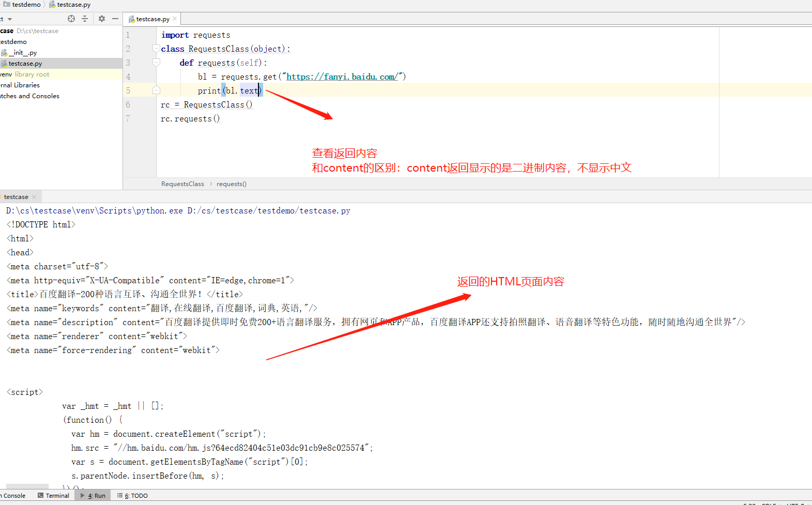Click meta name="renderer" output line
The height and width of the screenshot is (505, 812).
[x=97, y=336]
